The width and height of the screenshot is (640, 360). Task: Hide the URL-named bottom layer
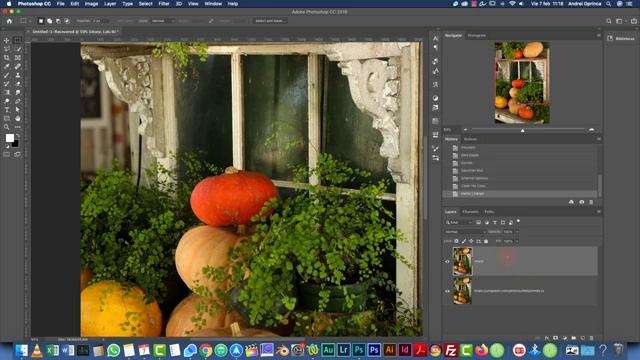tap(447, 291)
